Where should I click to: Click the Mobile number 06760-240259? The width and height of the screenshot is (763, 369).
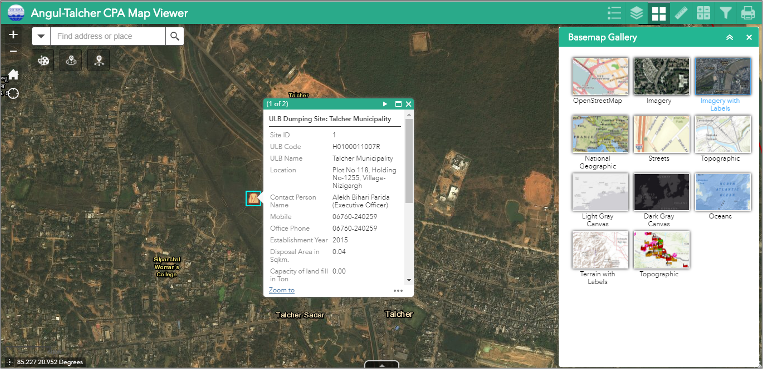(355, 217)
